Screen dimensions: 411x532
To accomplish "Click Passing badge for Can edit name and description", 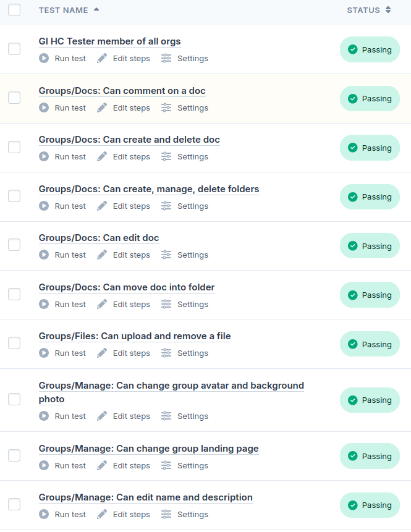I will pos(370,505).
